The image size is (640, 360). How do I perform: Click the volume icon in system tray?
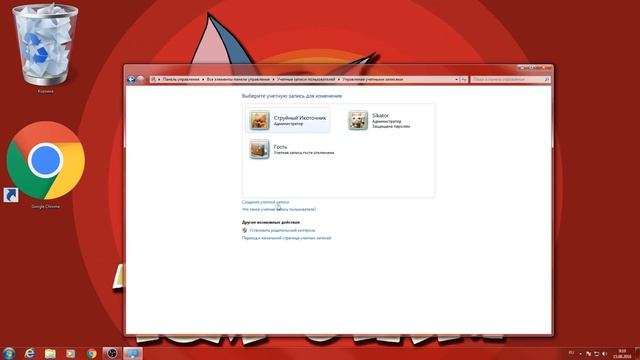pos(605,353)
